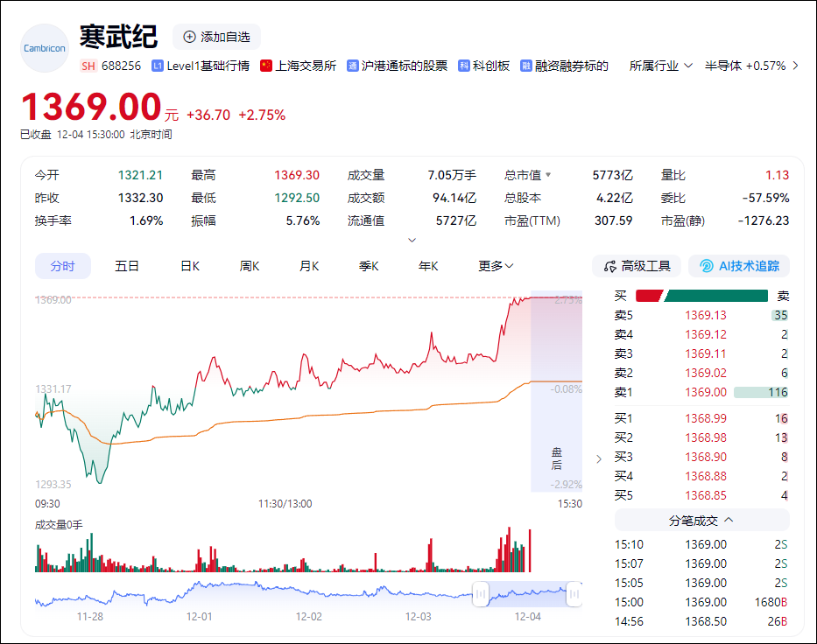Select the 分时 chart tab

[x=63, y=266]
